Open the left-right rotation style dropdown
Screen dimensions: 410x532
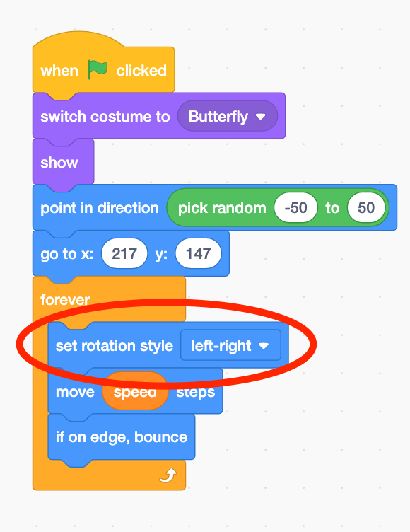(x=230, y=345)
